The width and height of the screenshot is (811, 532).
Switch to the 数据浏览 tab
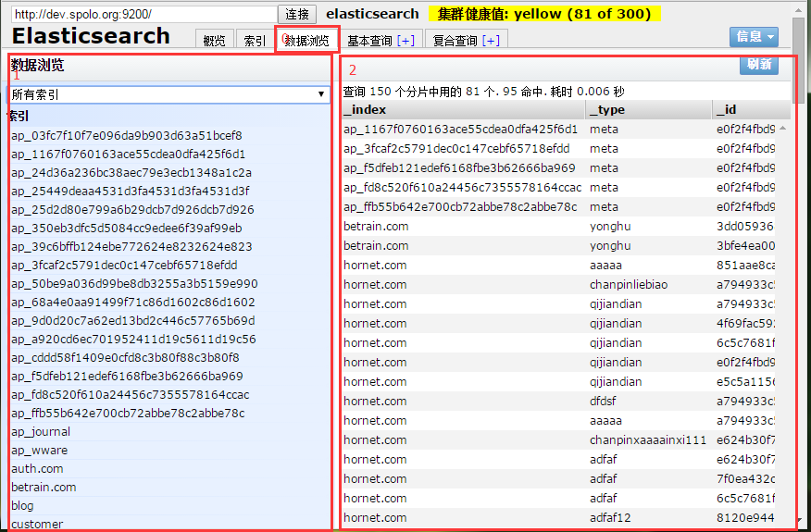(307, 41)
